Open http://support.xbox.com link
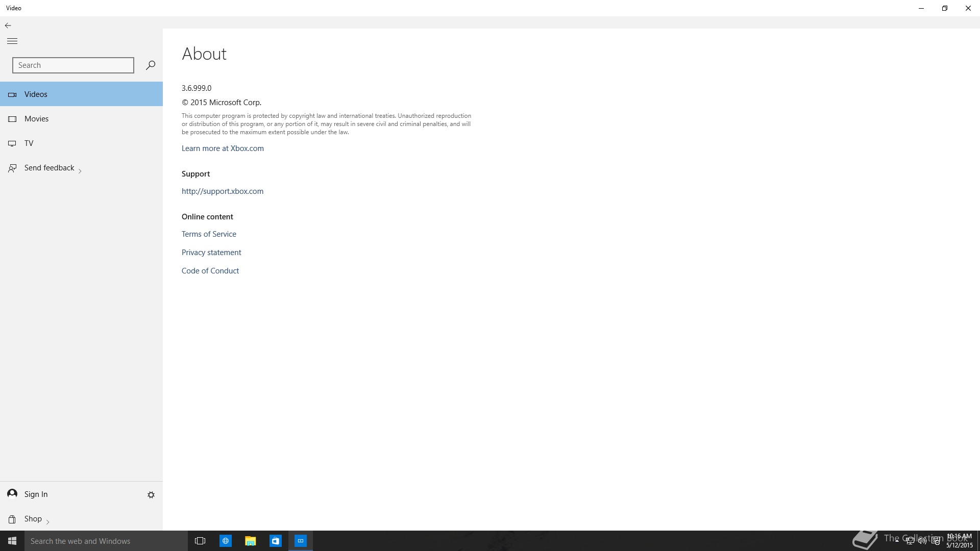 tap(223, 191)
